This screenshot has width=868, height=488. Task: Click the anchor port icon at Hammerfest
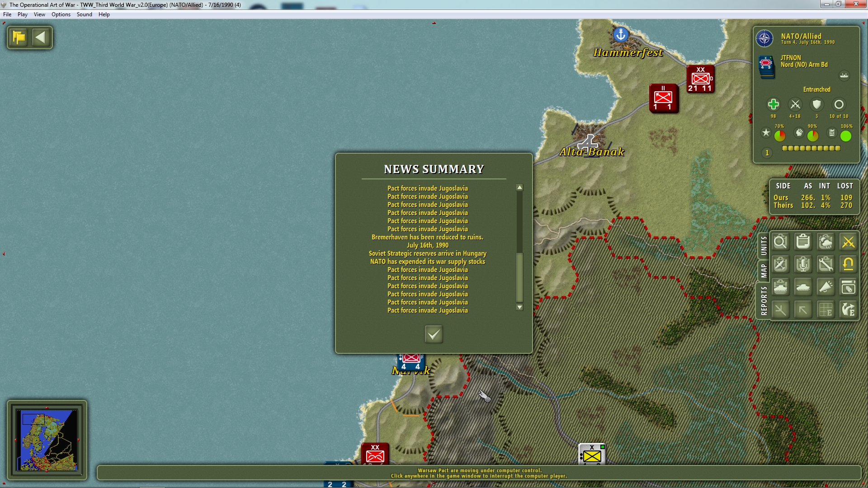click(621, 34)
